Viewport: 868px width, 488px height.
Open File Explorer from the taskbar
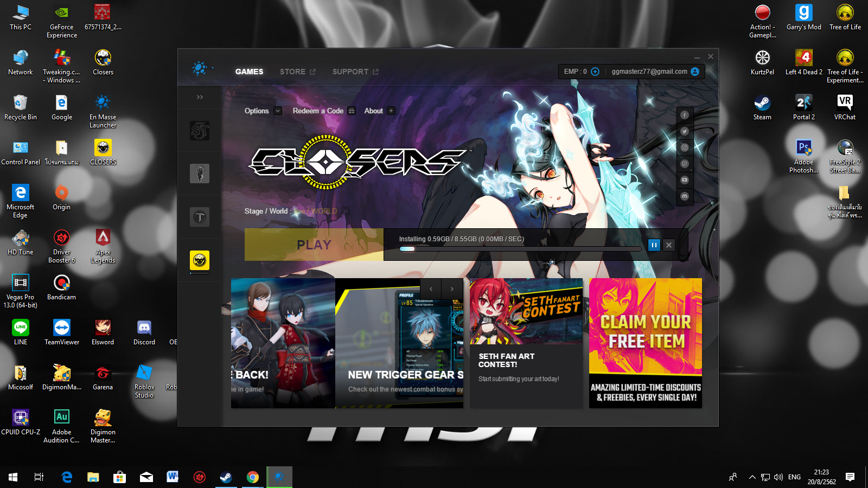[x=93, y=477]
